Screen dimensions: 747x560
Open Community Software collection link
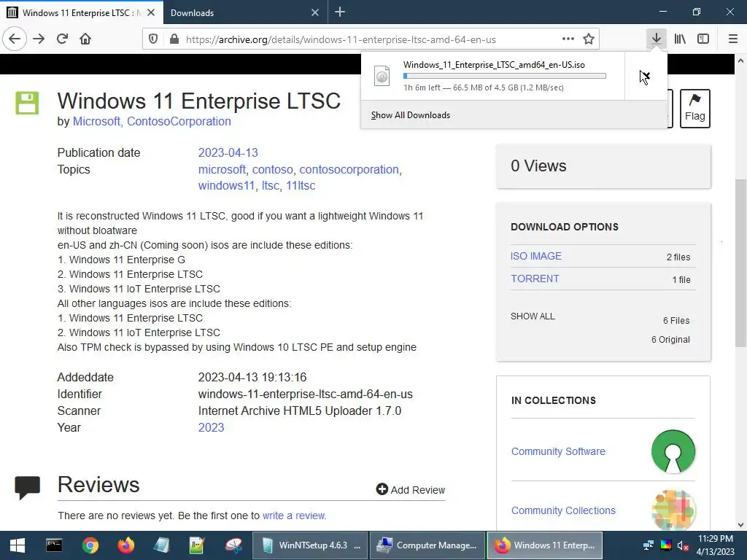[558, 451]
